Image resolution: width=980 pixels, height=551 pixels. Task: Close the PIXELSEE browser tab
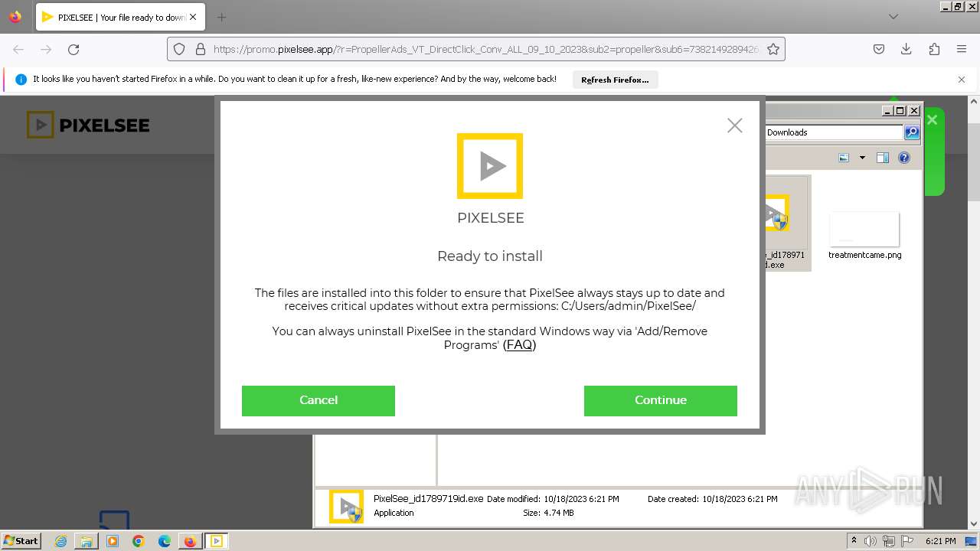point(193,17)
